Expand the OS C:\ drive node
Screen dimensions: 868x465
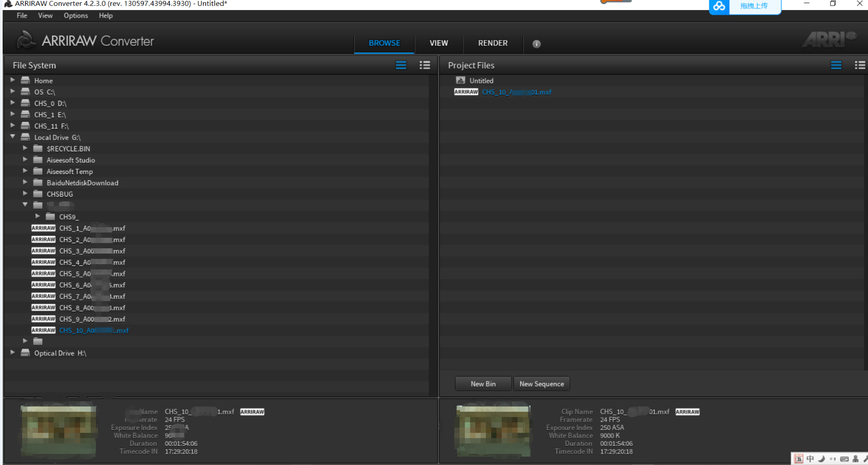[x=13, y=91]
